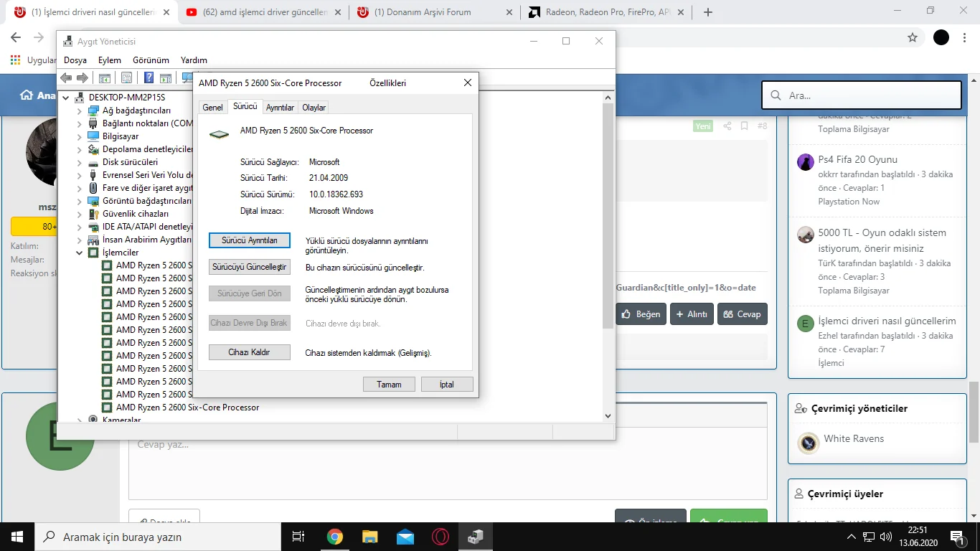
Task: Click the forum Ara search field
Action: coord(861,95)
